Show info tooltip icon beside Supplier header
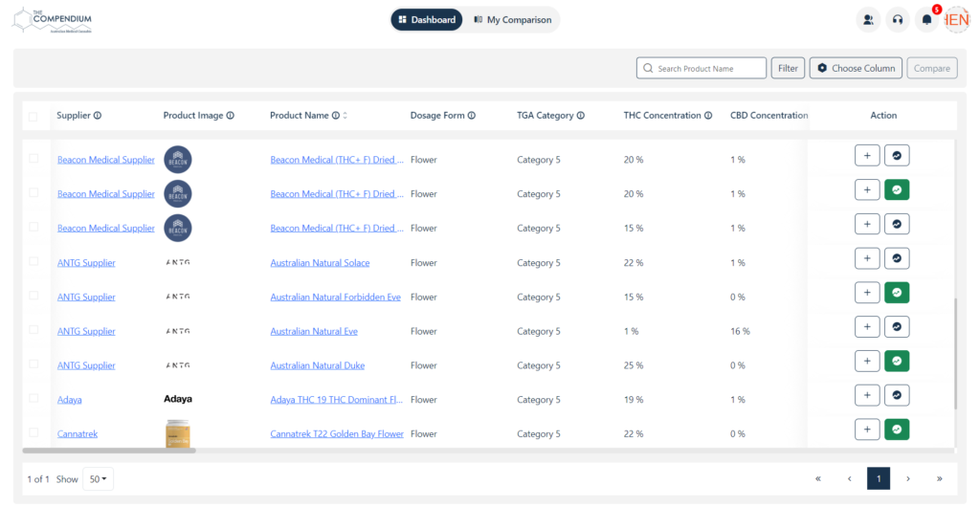Image resolution: width=980 pixels, height=507 pixels. coord(99,116)
